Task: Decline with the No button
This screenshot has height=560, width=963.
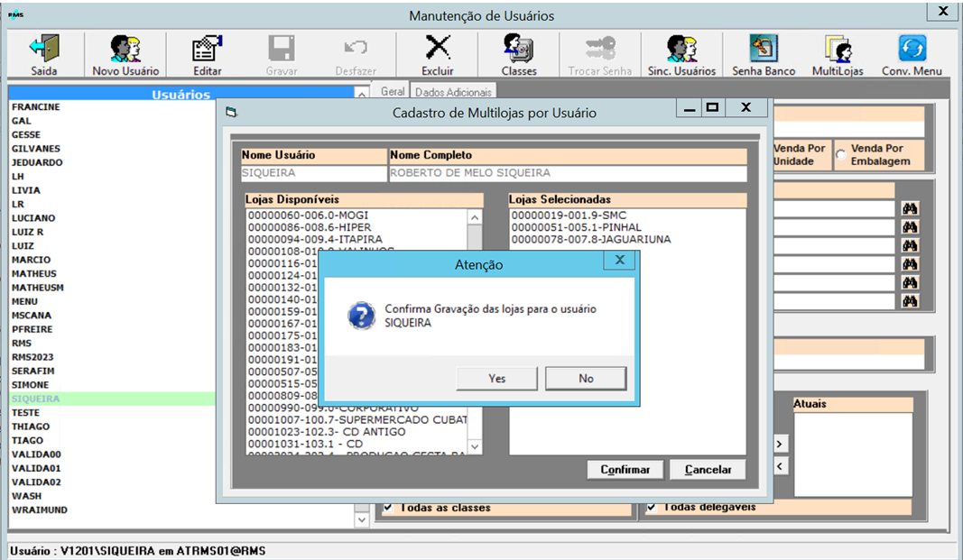Action: pos(586,379)
